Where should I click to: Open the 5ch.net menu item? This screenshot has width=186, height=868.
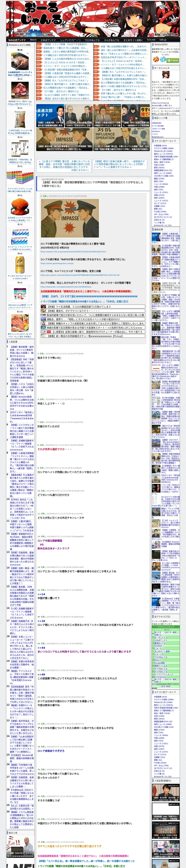click(151, 40)
